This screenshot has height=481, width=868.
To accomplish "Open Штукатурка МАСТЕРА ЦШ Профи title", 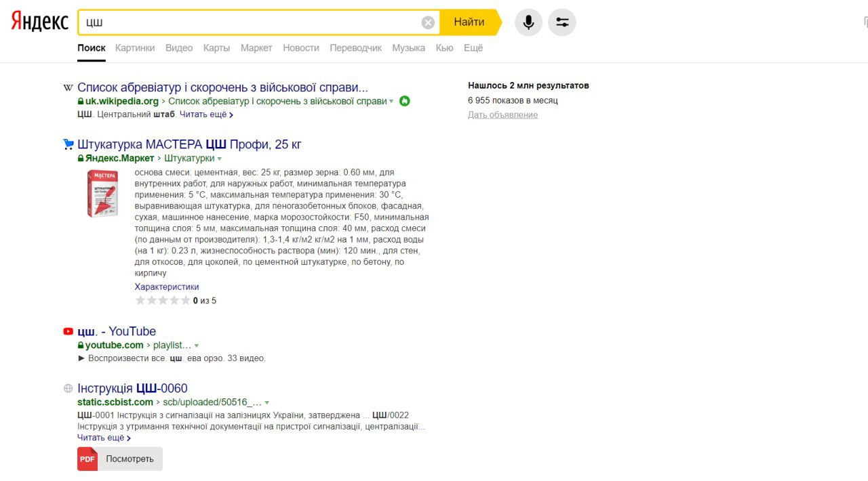I will 189,144.
